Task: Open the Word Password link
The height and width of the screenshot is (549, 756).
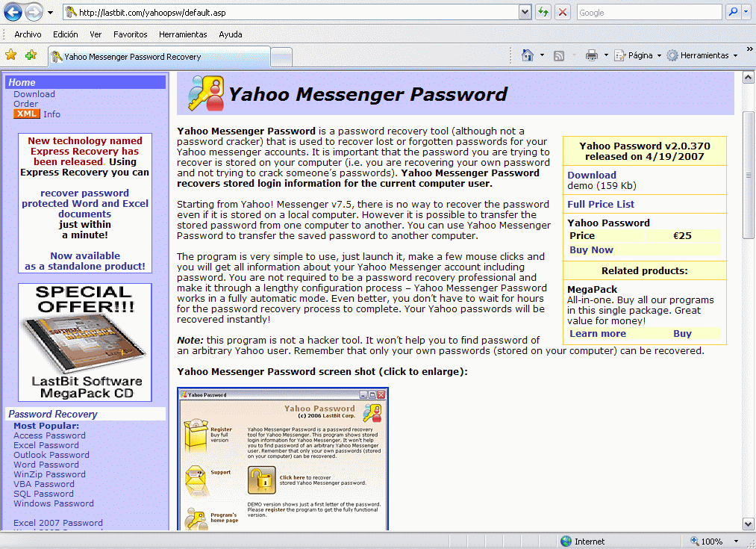Action: pos(46,465)
